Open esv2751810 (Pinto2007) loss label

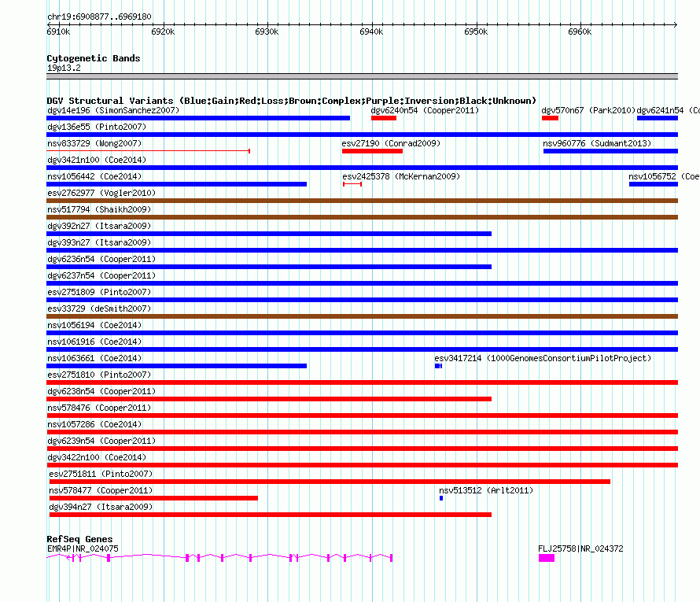(99, 375)
